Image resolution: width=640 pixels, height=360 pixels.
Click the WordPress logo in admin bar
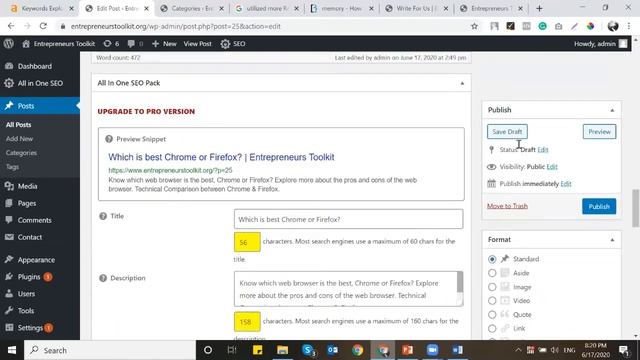pyautogui.click(x=9, y=44)
